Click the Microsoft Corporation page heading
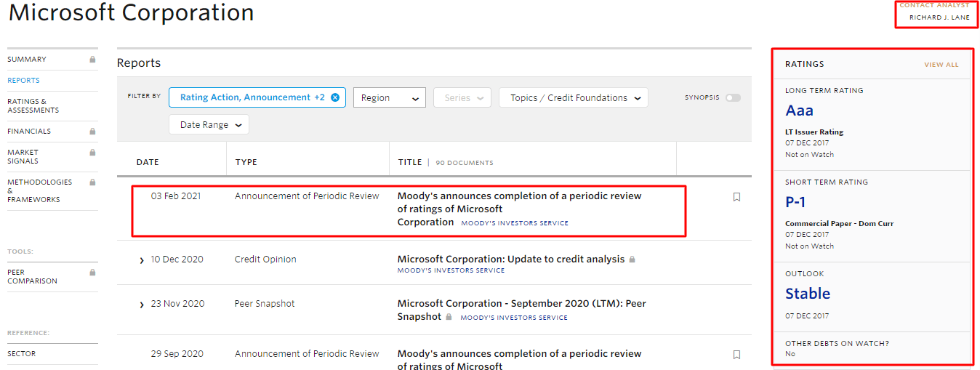Viewport: 980px width, 370px height. tap(132, 12)
